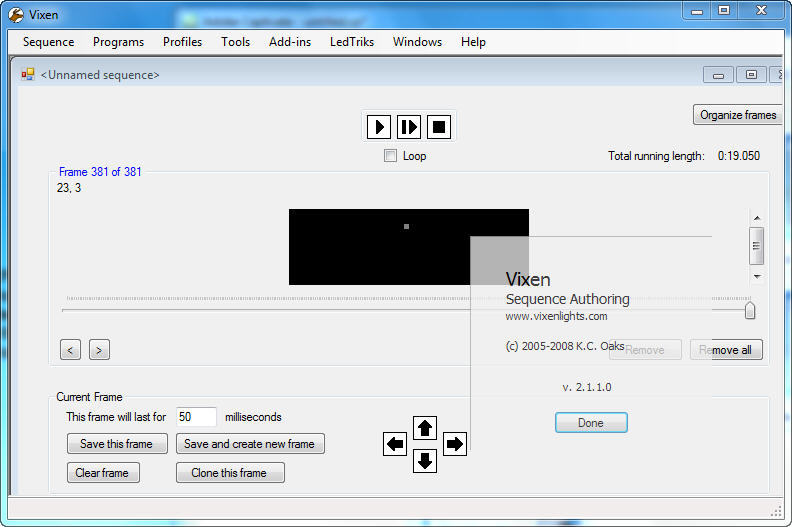Shift frame down with down arrow

425,460
